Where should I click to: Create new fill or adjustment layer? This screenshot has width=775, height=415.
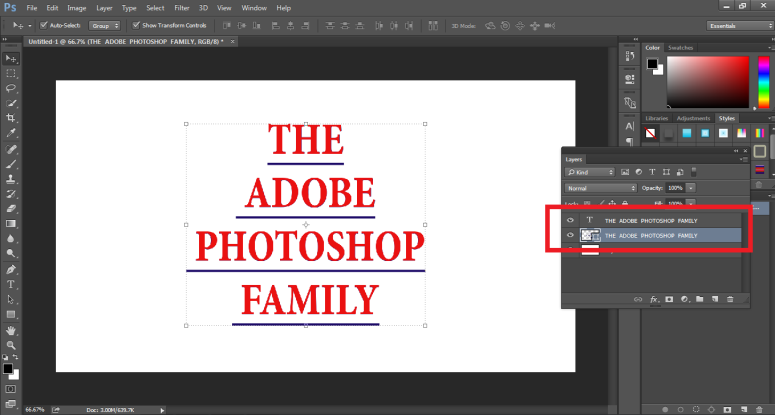tap(685, 299)
